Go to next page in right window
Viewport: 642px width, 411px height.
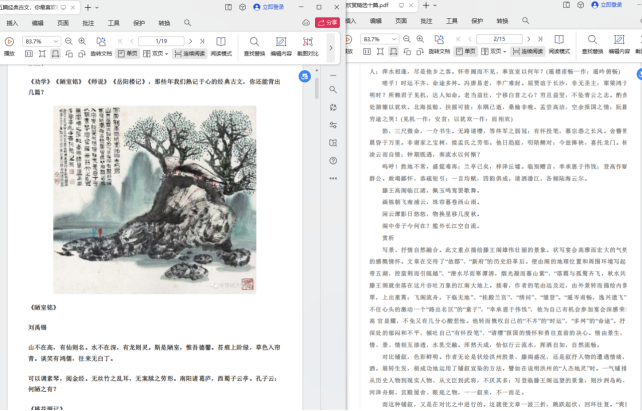click(x=529, y=39)
